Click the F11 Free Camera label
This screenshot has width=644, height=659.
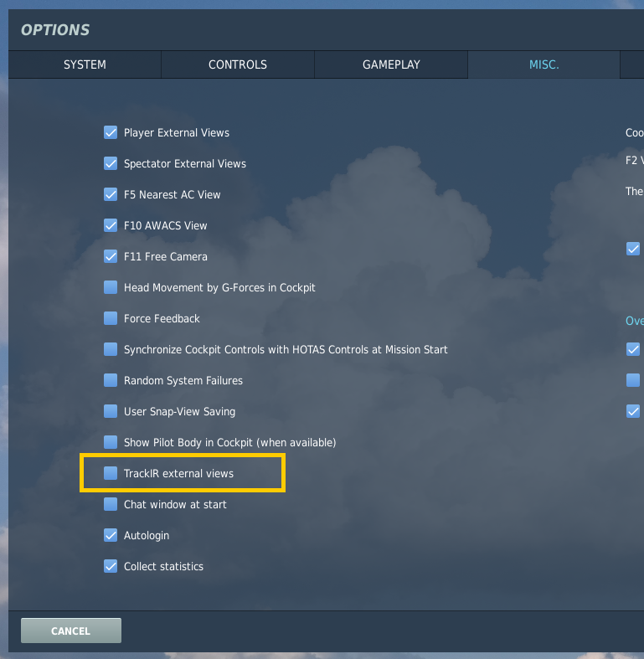pos(166,257)
